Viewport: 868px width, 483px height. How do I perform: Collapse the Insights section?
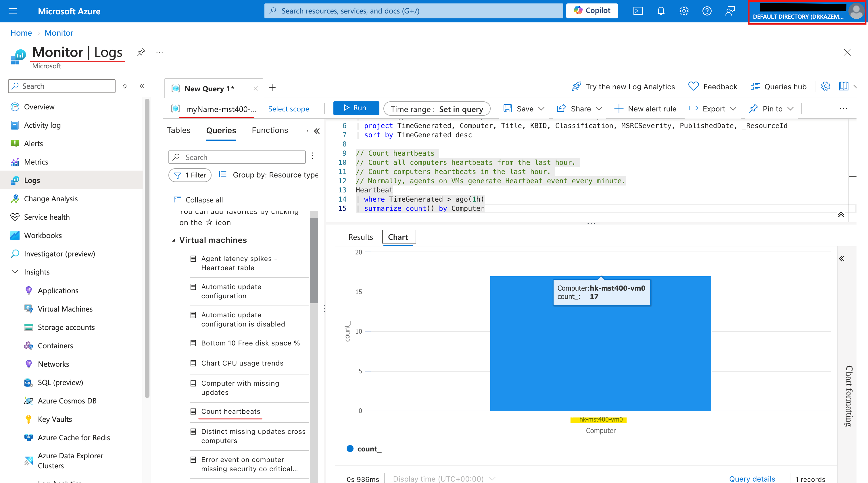pos(15,272)
